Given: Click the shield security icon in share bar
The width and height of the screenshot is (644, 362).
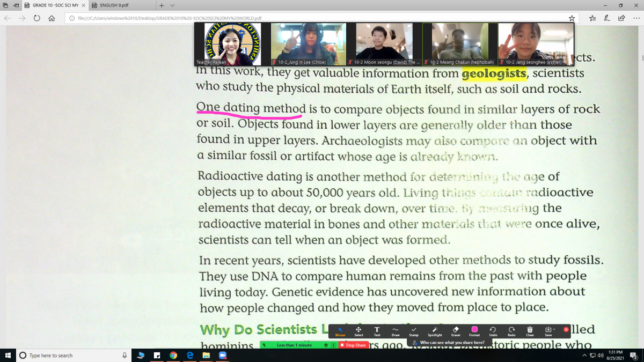Looking at the screenshot, I should (326, 345).
